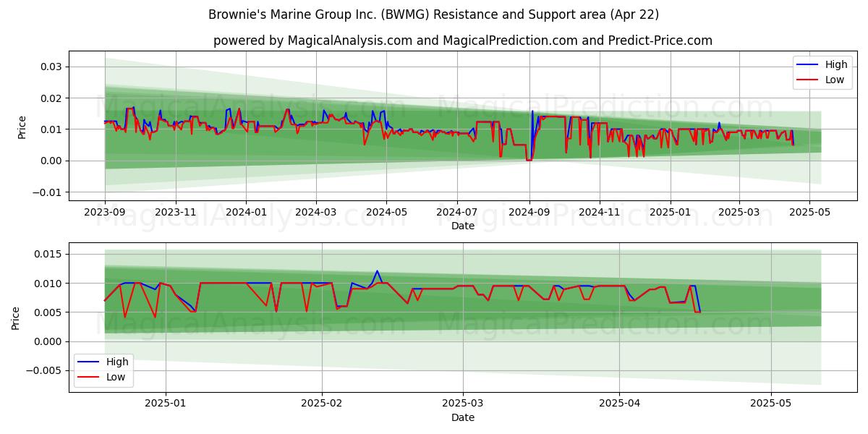Click the '−0.005' price tick in bottom chart
The width and height of the screenshot is (868, 434).
point(44,370)
